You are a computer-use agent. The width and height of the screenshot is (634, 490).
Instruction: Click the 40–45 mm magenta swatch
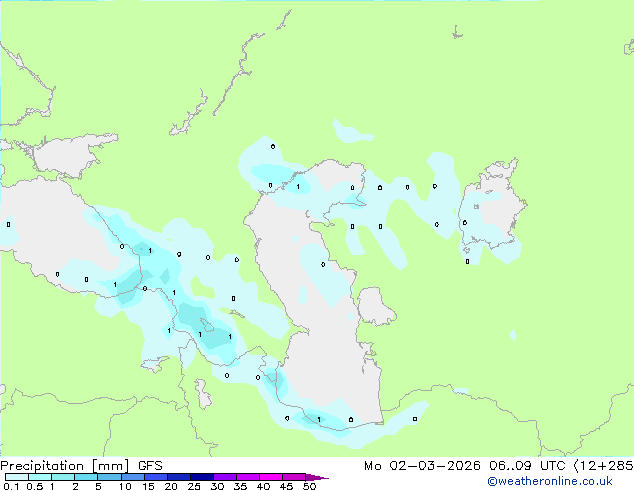(271, 477)
